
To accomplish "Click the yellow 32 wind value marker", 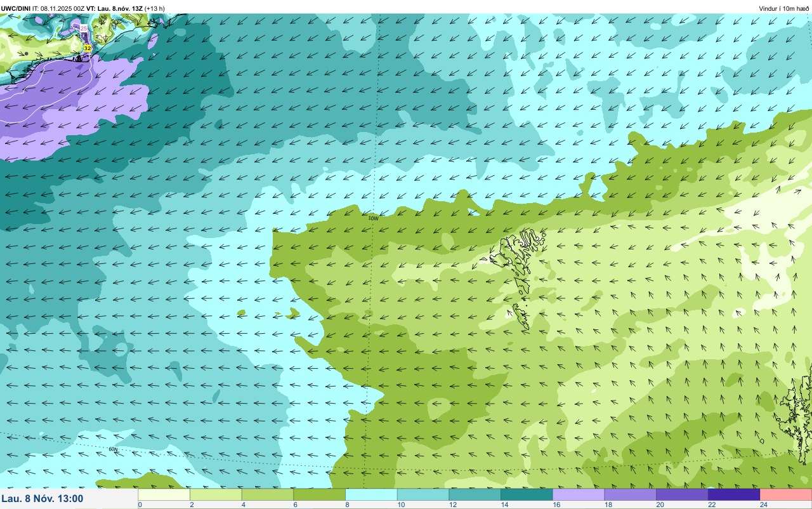I will (88, 48).
